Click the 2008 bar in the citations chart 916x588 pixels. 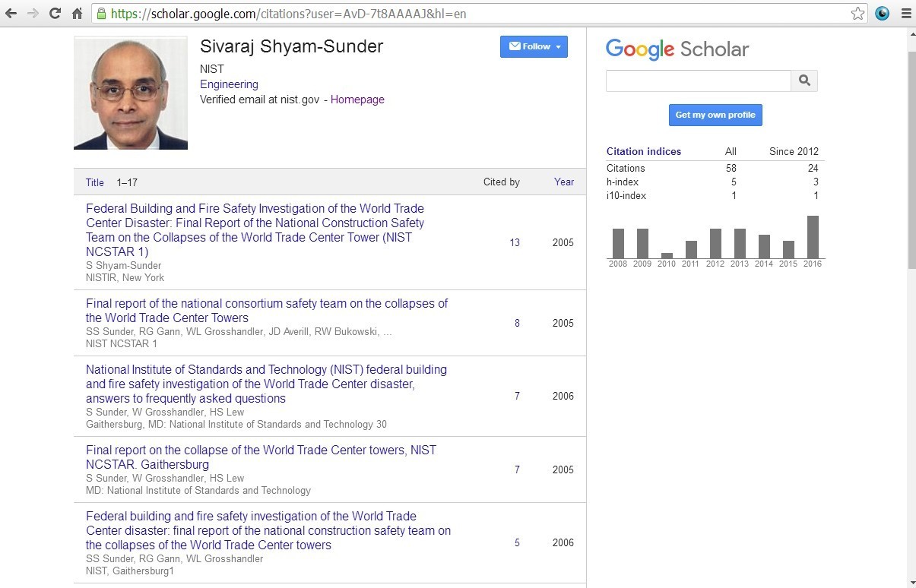[618, 243]
